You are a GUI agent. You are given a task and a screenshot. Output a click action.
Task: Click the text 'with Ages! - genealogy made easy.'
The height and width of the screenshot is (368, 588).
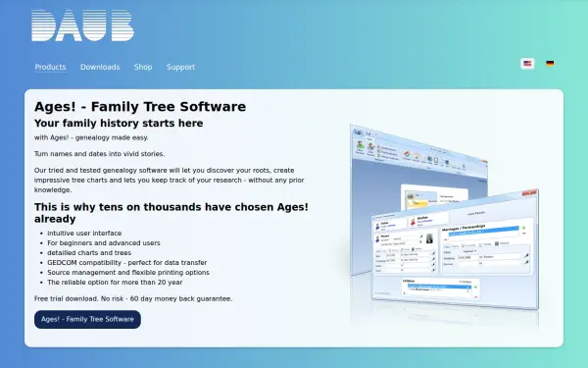(x=91, y=137)
